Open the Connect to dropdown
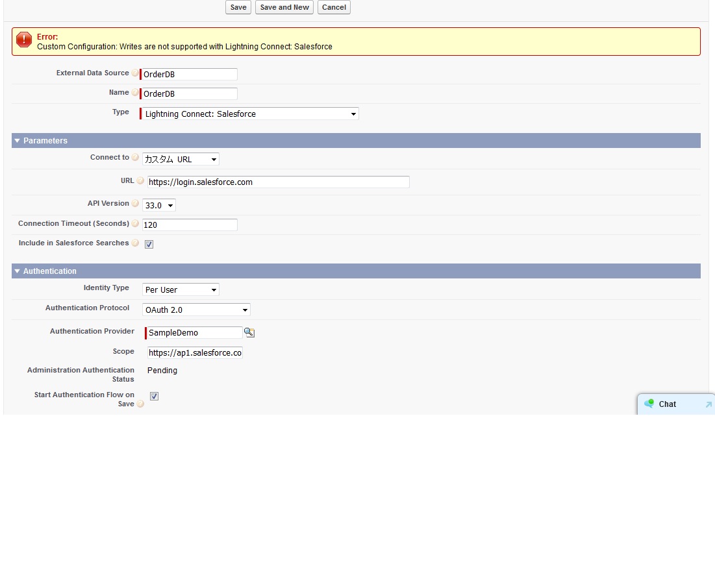The height and width of the screenshot is (588, 715). [181, 159]
